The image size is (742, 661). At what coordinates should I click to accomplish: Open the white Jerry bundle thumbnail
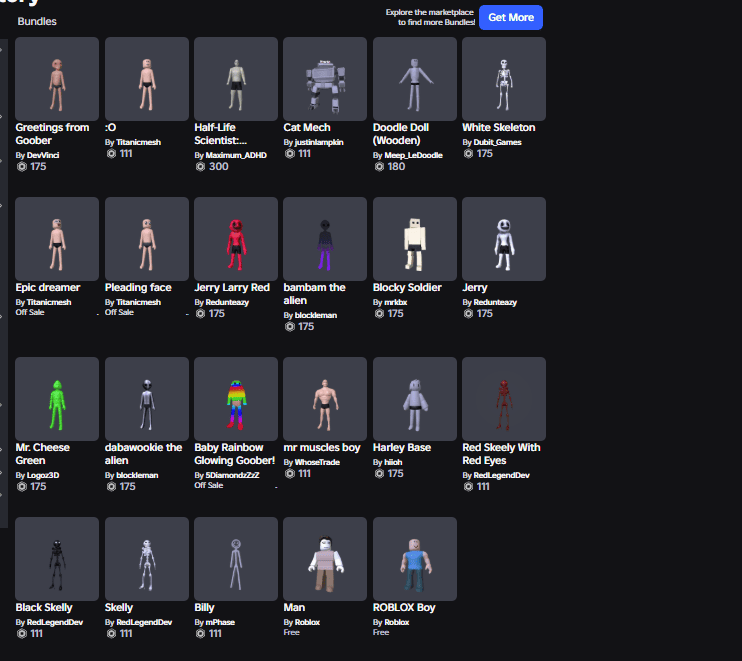[x=504, y=239]
